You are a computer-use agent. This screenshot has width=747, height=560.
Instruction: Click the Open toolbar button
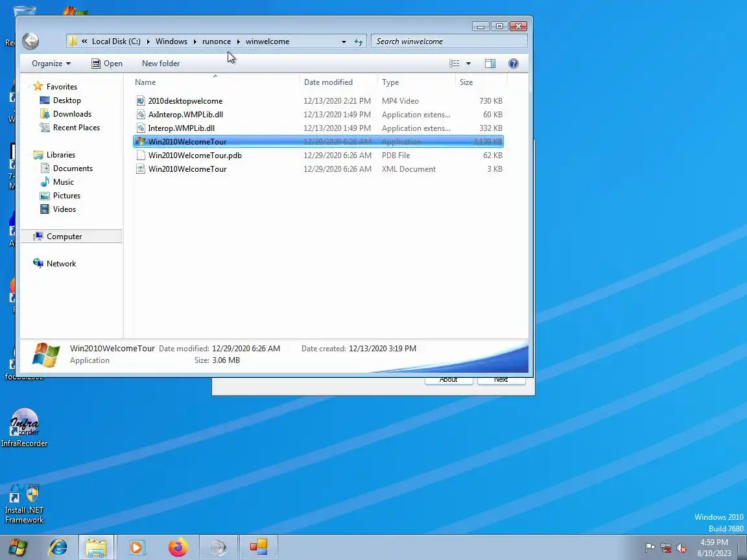point(107,64)
